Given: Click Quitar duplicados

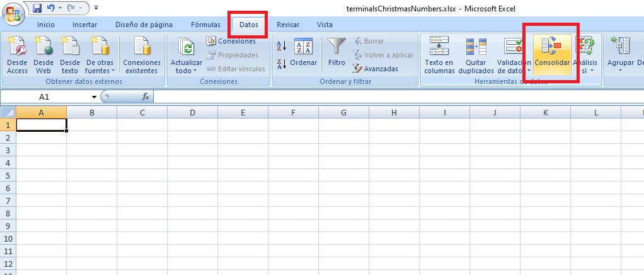Looking at the screenshot, I should (476, 55).
